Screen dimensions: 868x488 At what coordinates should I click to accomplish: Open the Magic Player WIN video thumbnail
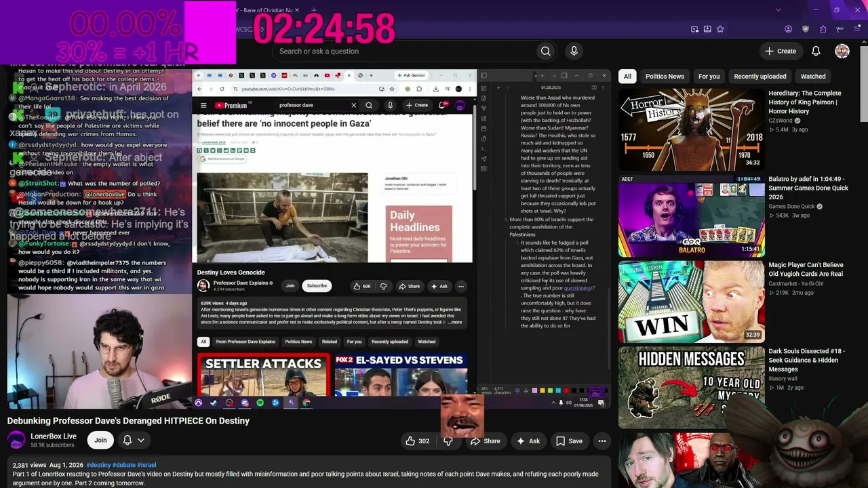point(692,300)
